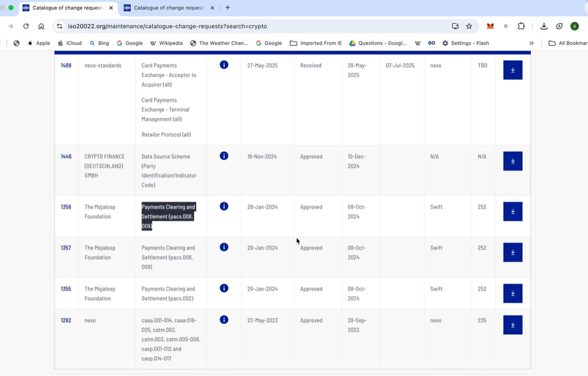Download change request 1357

[513, 252]
